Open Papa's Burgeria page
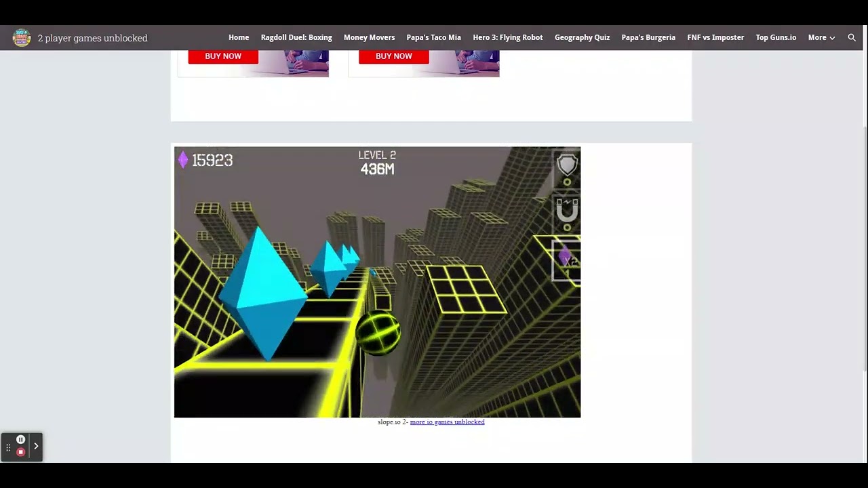Screen dimensions: 868x488 point(648,38)
